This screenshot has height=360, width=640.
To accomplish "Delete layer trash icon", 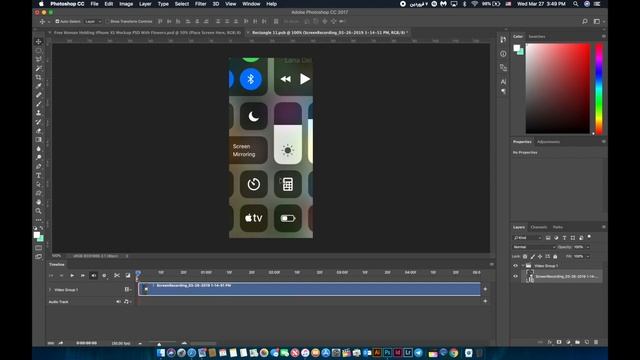I will (x=596, y=342).
